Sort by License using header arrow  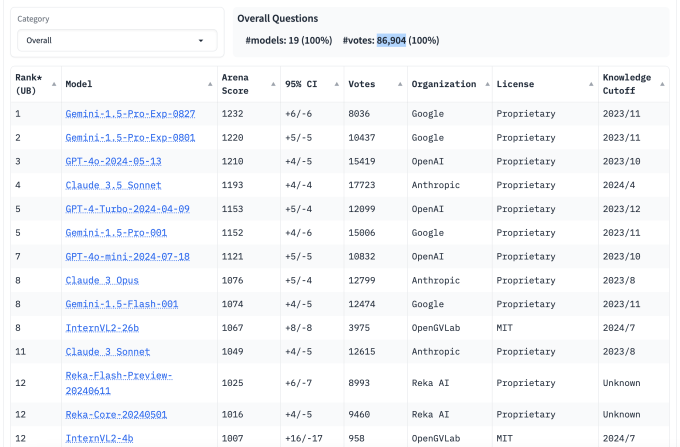591,84
